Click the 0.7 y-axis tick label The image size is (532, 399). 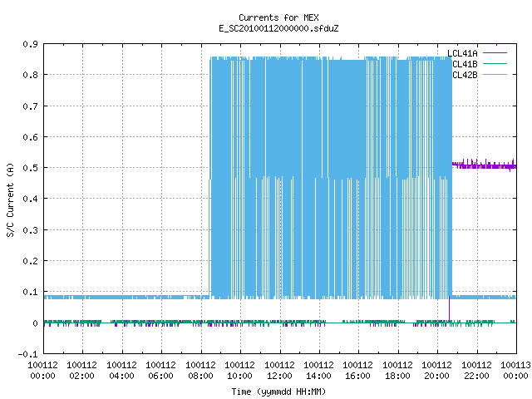coord(30,106)
